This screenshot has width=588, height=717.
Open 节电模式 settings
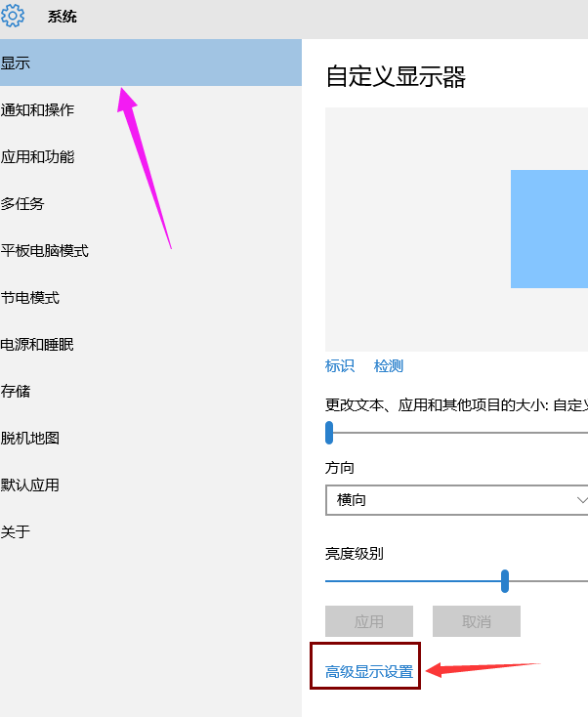tap(30, 298)
